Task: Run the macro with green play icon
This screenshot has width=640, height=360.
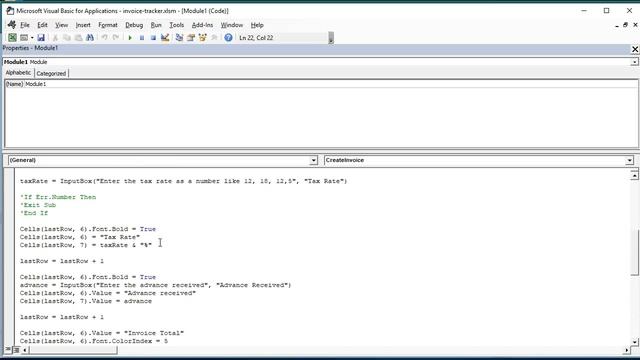Action: (x=130, y=38)
